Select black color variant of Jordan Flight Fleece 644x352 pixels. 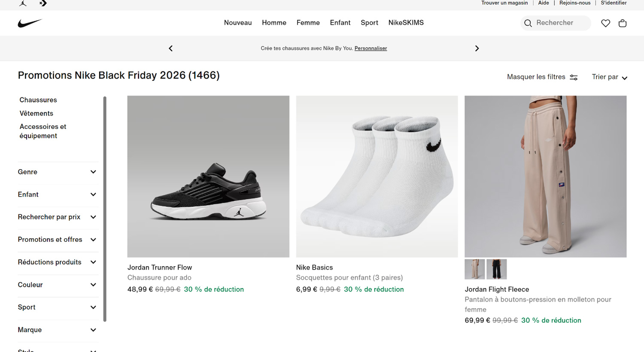[x=497, y=269]
